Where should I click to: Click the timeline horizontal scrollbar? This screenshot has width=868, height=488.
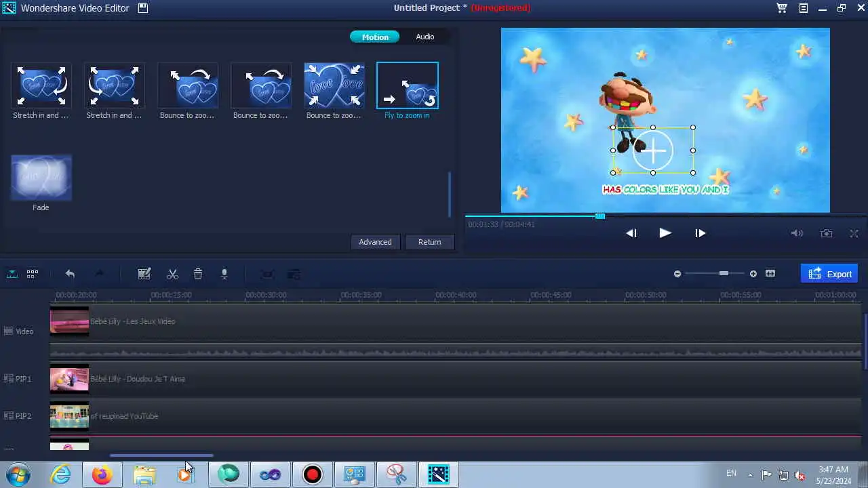pos(161,455)
